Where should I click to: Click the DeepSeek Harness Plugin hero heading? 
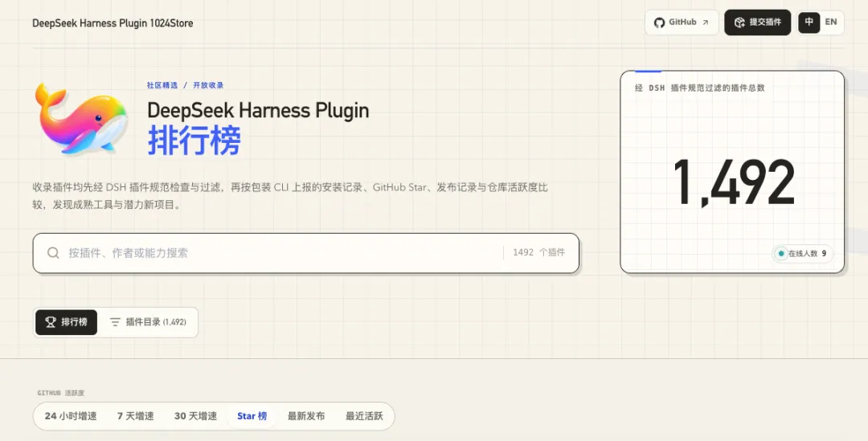click(x=258, y=110)
